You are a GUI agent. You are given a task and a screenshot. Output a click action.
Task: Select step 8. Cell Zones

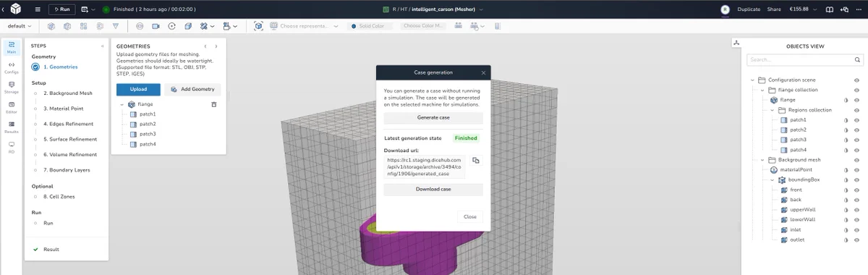click(59, 196)
